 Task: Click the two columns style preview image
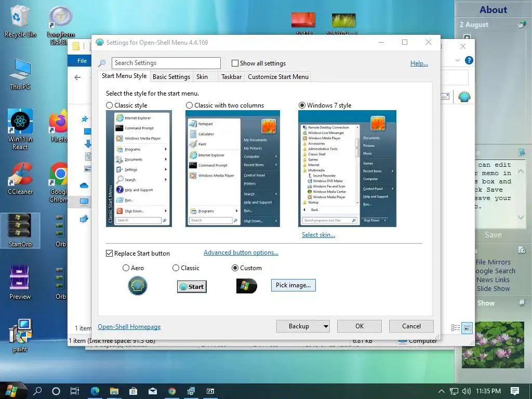(233, 169)
